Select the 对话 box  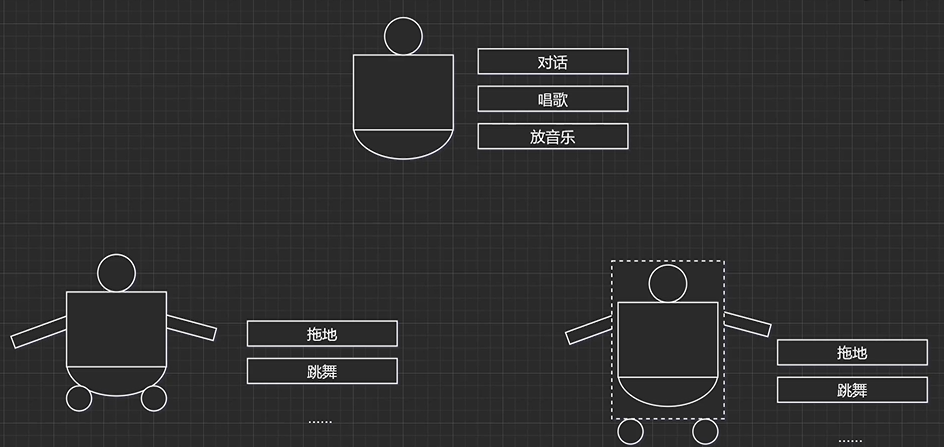pyautogui.click(x=553, y=61)
